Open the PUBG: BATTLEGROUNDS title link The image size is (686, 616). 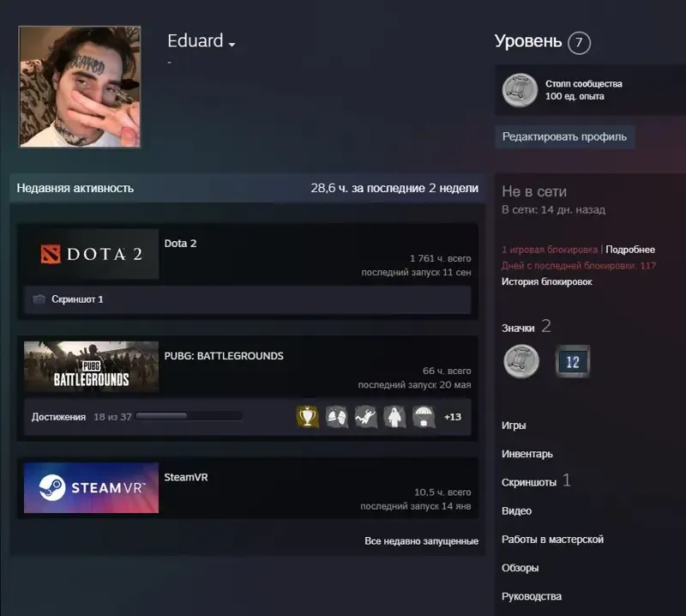(x=224, y=356)
